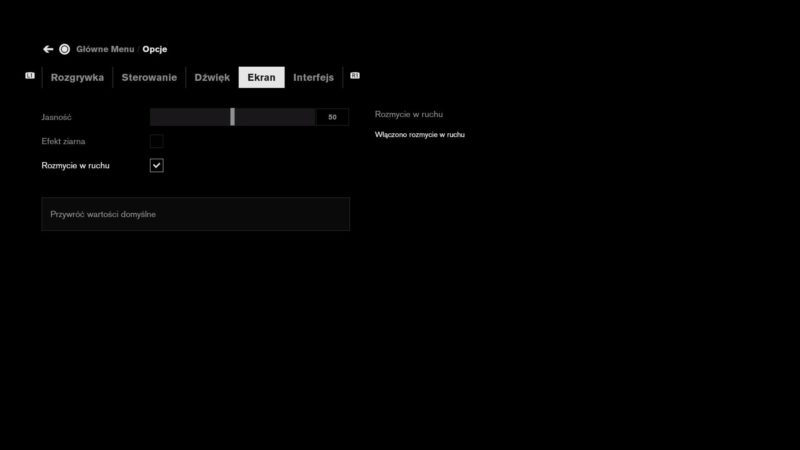The height and width of the screenshot is (450, 800).
Task: Click the R1 shoulder button icon
Action: (x=355, y=76)
